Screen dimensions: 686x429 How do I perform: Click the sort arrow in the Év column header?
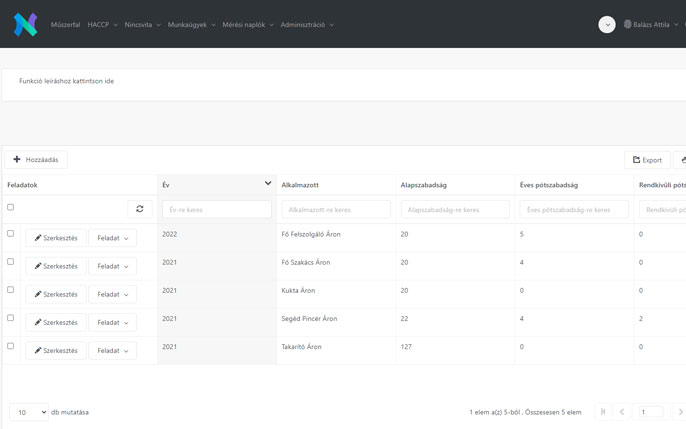[268, 184]
